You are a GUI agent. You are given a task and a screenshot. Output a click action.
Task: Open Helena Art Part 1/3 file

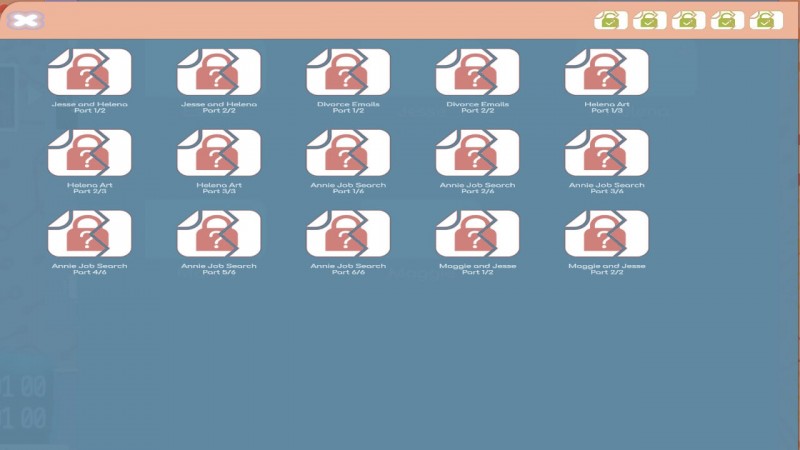606,73
